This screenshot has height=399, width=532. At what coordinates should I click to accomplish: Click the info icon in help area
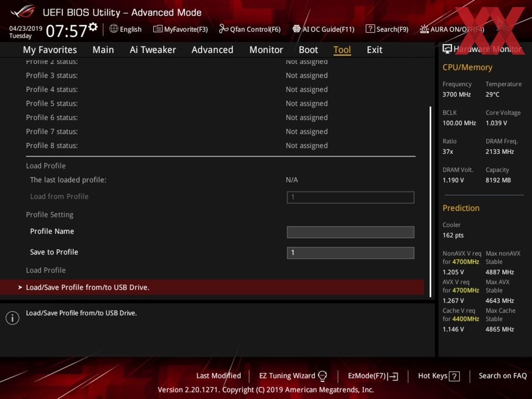[x=13, y=318]
